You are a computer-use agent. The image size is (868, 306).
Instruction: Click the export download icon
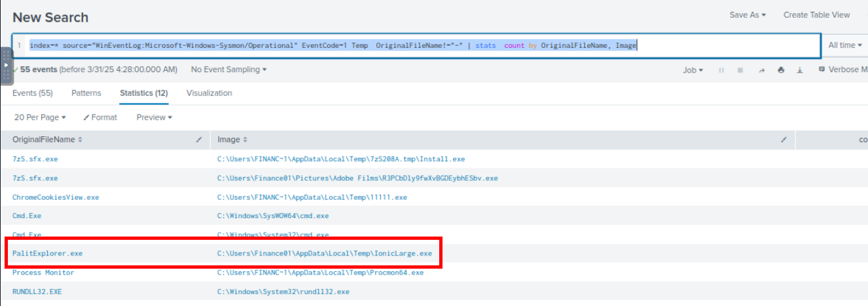pyautogui.click(x=799, y=70)
